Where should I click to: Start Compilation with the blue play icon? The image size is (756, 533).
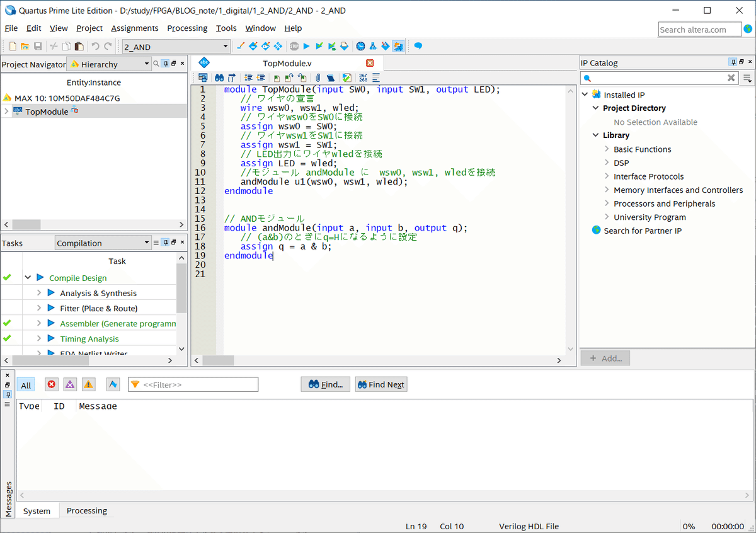pos(306,46)
